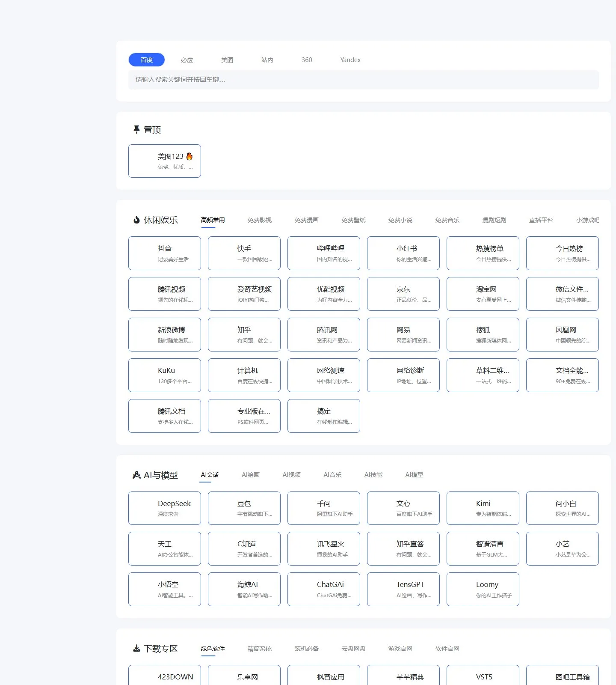Go to the 云盘网盘 tab

[354, 649]
